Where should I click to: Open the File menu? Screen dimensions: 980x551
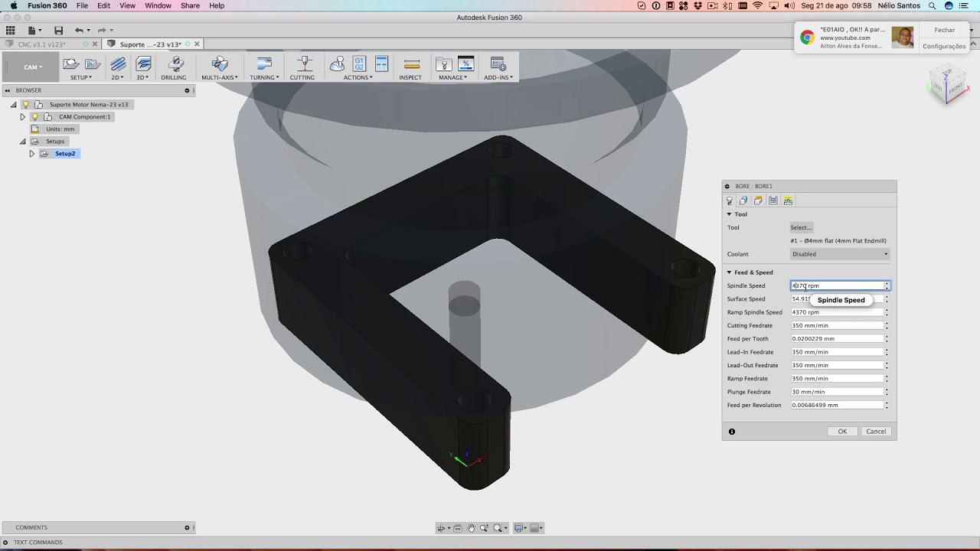[82, 5]
